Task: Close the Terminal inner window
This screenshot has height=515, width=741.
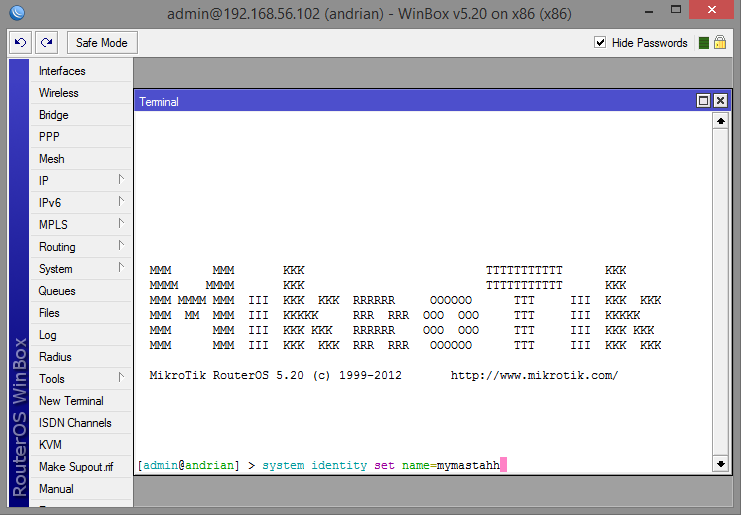Action: click(x=720, y=101)
